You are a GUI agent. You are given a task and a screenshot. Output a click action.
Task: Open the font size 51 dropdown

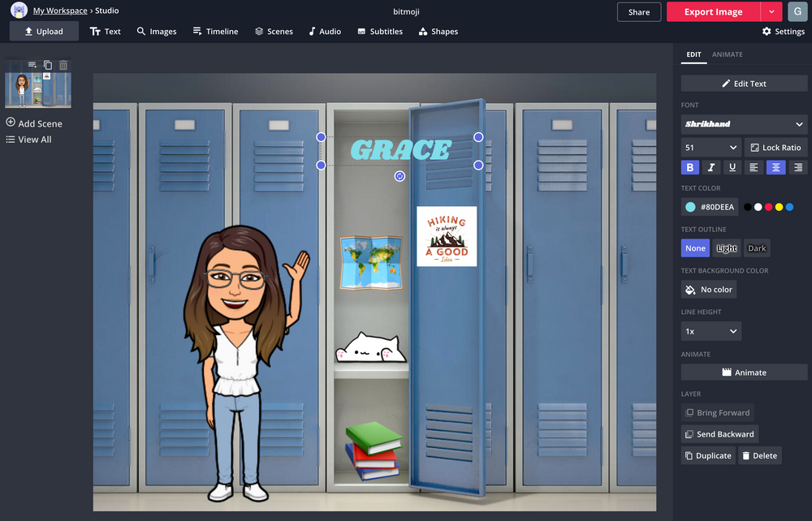tap(710, 147)
